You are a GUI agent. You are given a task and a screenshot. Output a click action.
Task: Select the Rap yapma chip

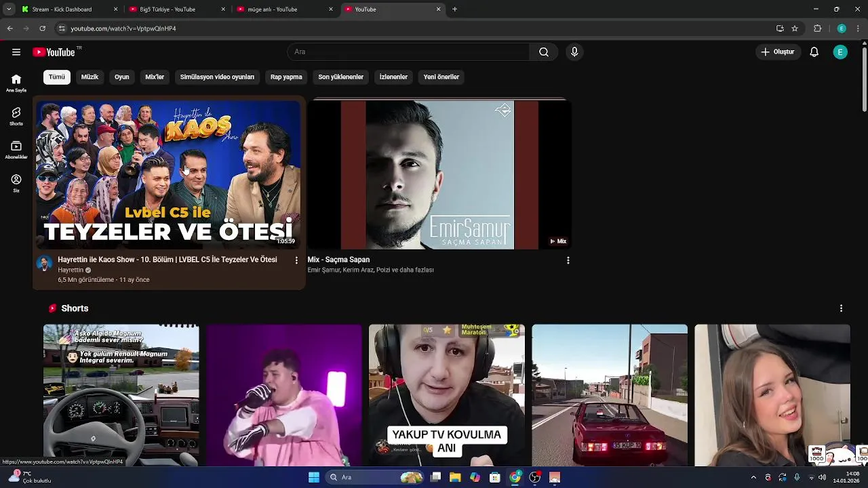click(x=286, y=77)
